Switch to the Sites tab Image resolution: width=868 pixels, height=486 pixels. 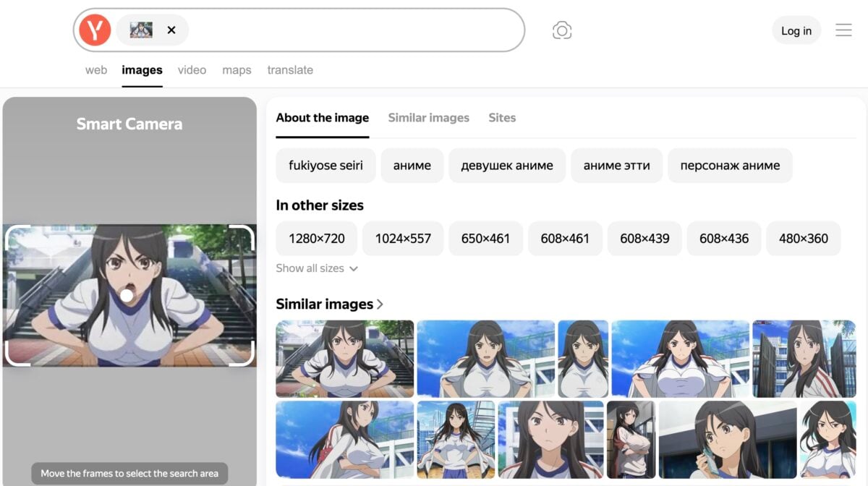502,117
